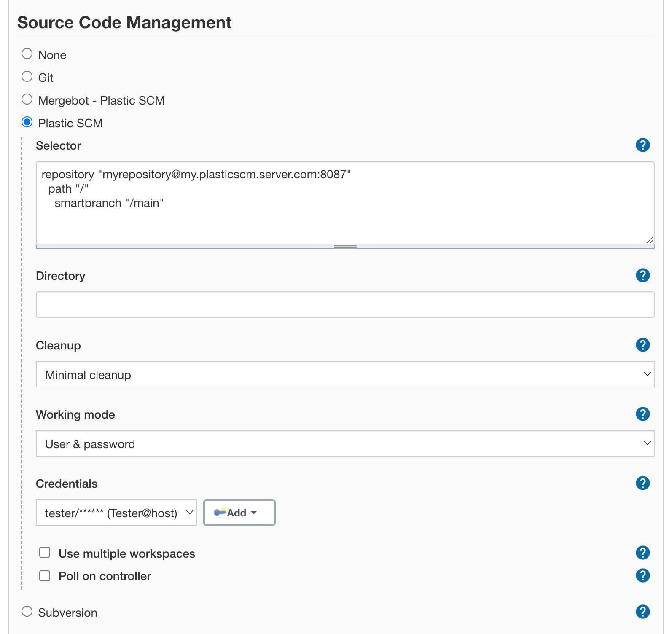The width and height of the screenshot is (672, 634).
Task: Show help for Subversion option
Action: tap(642, 612)
